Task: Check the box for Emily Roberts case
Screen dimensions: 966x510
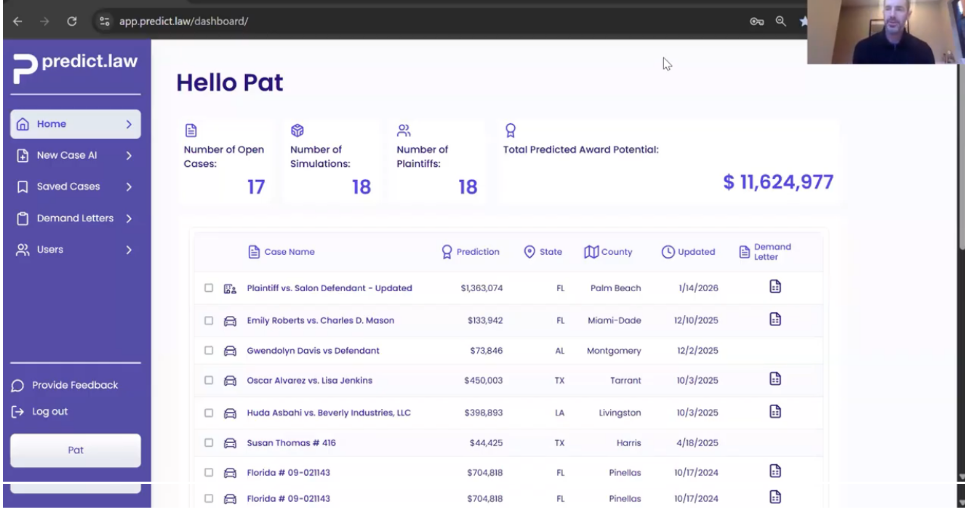Action: pyautogui.click(x=209, y=321)
